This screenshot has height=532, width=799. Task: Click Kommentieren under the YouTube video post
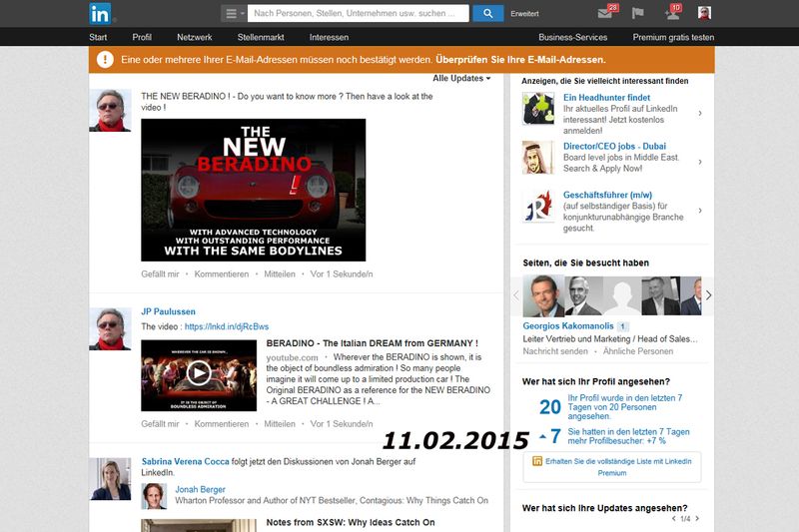click(221, 423)
